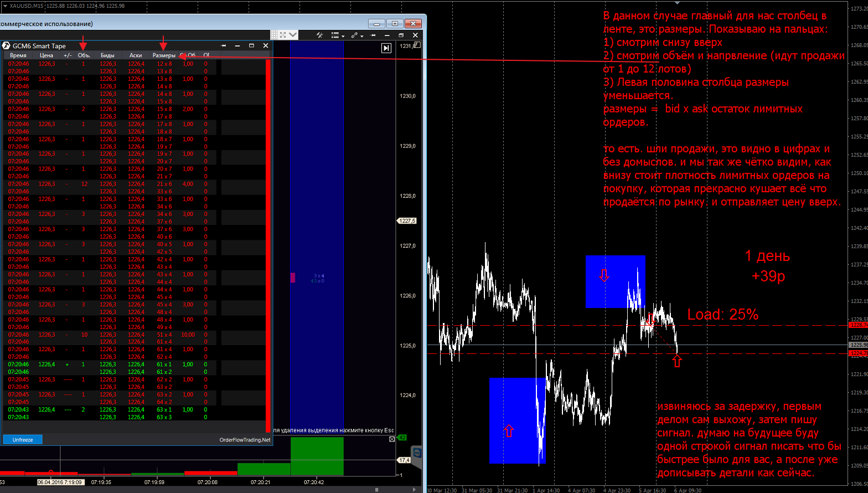868x493 pixels.
Task: Pin the chart window with the pin icon
Action: (373, 35)
